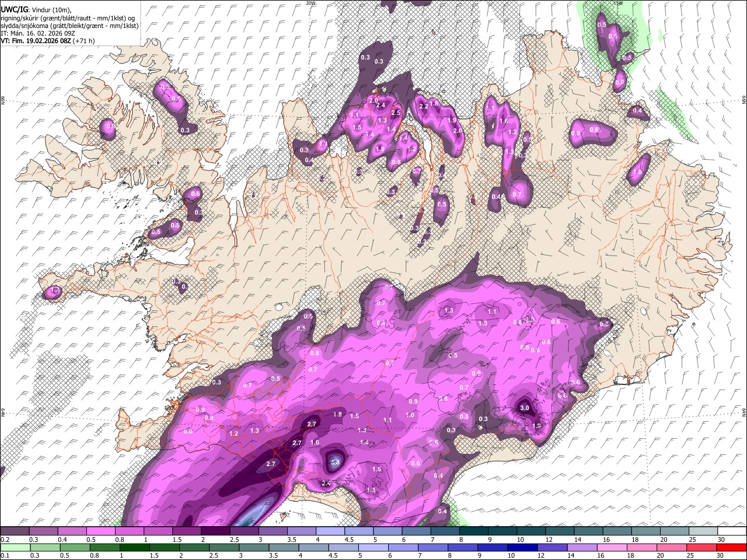Click the light lavender 4 swatch in the top legend row
This screenshot has width=747, height=560.
click(x=330, y=531)
